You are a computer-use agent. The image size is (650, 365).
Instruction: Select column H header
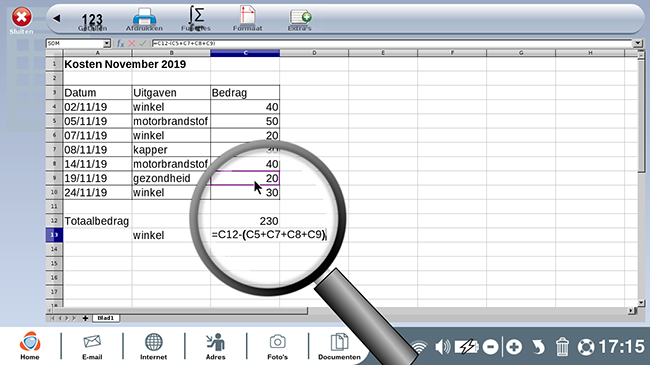(590, 53)
